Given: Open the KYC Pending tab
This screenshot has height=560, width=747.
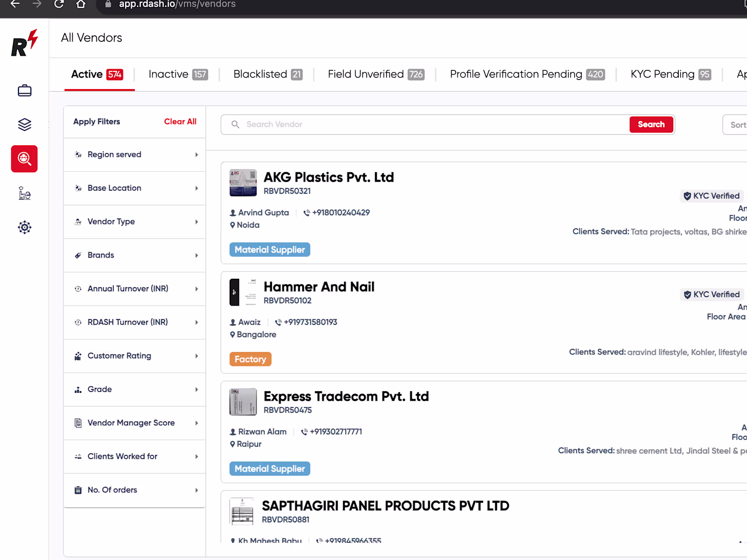Looking at the screenshot, I should click(671, 74).
